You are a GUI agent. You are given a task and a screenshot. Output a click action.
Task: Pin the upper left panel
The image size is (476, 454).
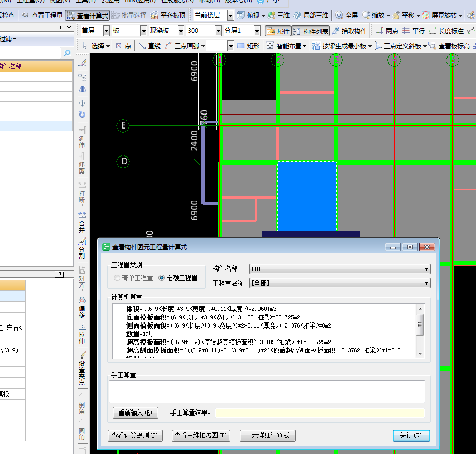(60, 28)
